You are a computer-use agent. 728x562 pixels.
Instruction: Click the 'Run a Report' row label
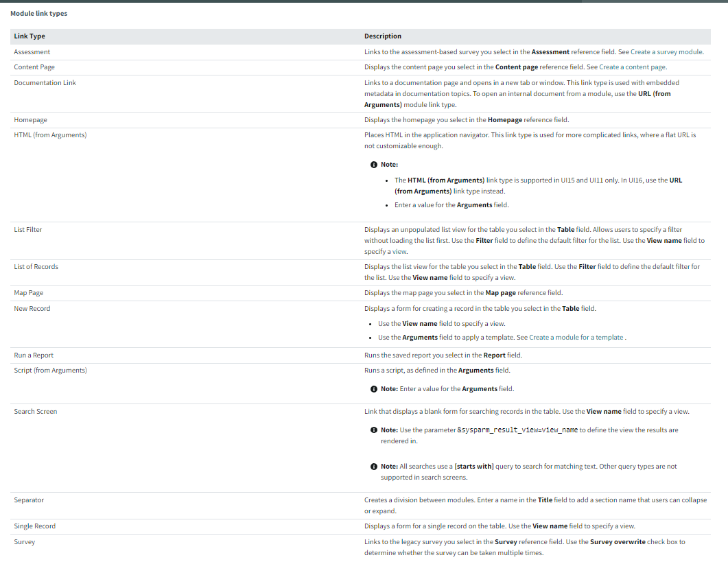click(x=34, y=355)
